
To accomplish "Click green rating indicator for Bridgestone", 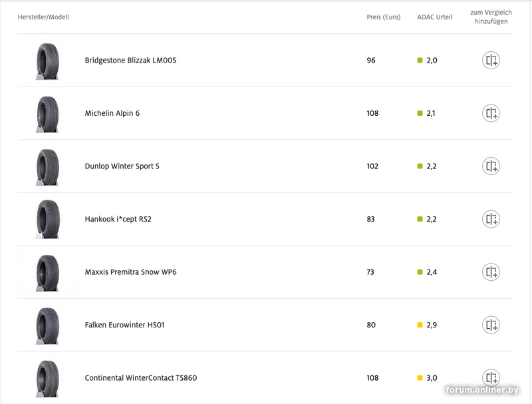I will (420, 61).
